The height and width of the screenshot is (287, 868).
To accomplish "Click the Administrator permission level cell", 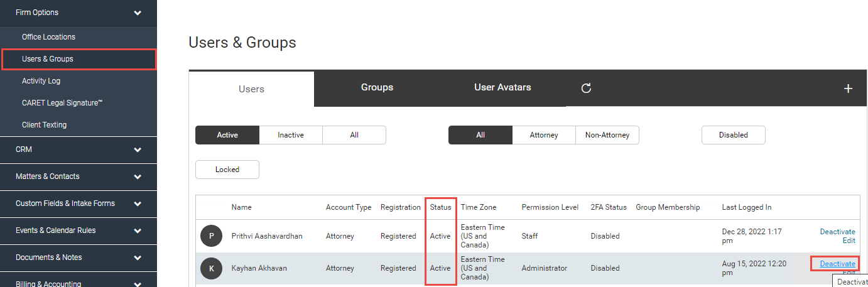I will (544, 268).
